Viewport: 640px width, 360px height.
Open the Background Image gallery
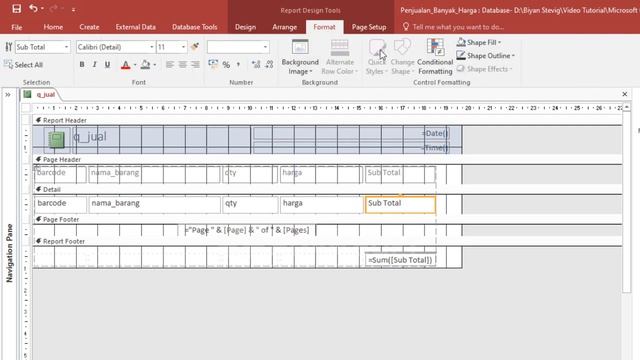pos(300,57)
